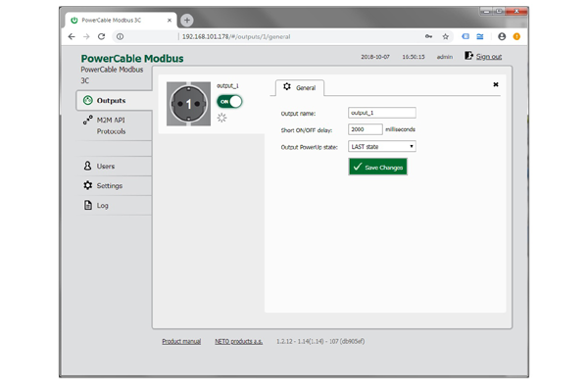Screen dimensions: 588x392
Task: Click the date 2018-10-07 text
Action: (375, 57)
